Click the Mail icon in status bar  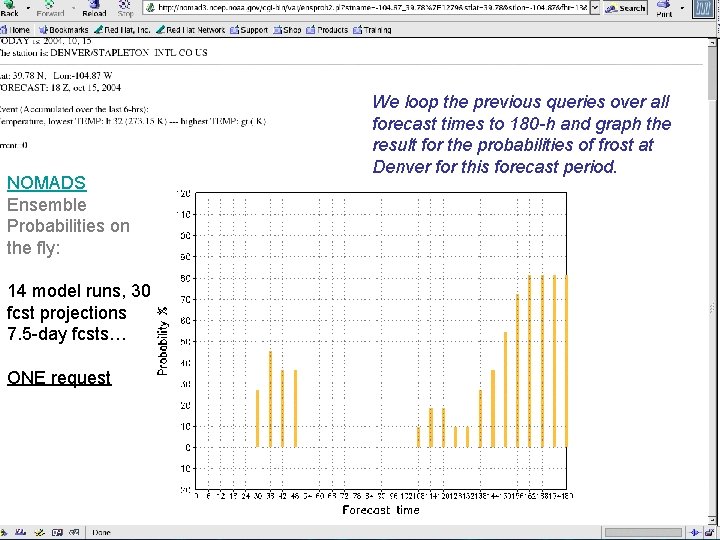tap(20, 533)
